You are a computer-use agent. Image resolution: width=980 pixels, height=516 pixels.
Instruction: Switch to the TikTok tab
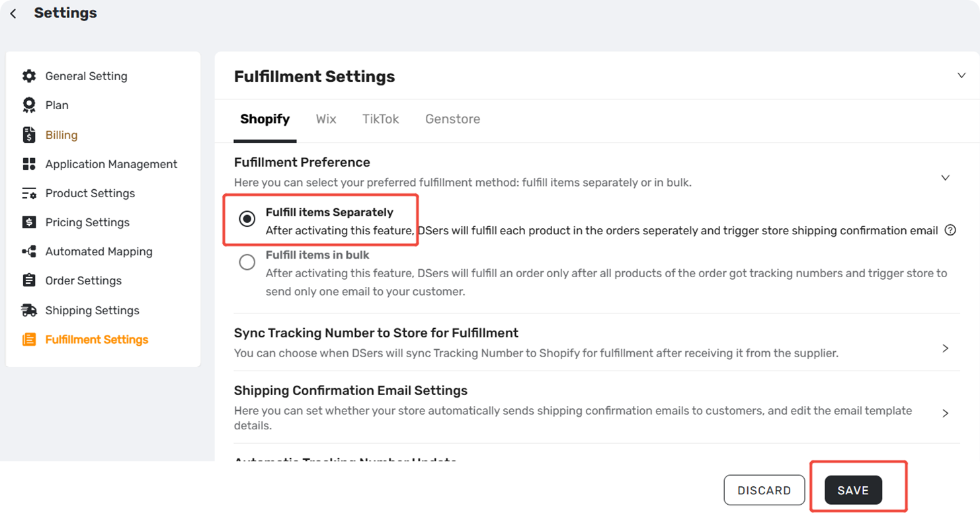pos(381,119)
